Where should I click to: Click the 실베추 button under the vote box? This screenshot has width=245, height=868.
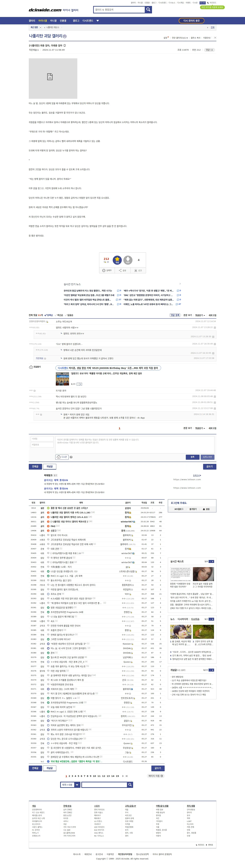(107, 270)
